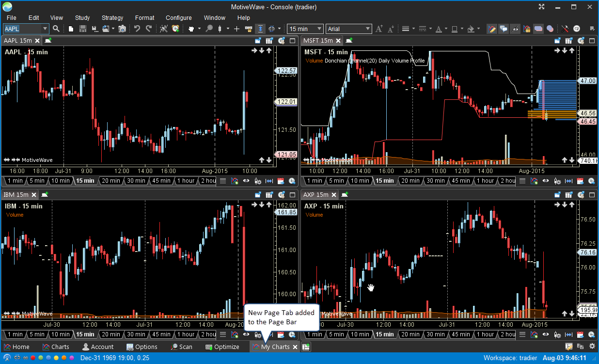Open workspace settings gear in page bar
Screen dimensions: 599x364
[x=592, y=347]
